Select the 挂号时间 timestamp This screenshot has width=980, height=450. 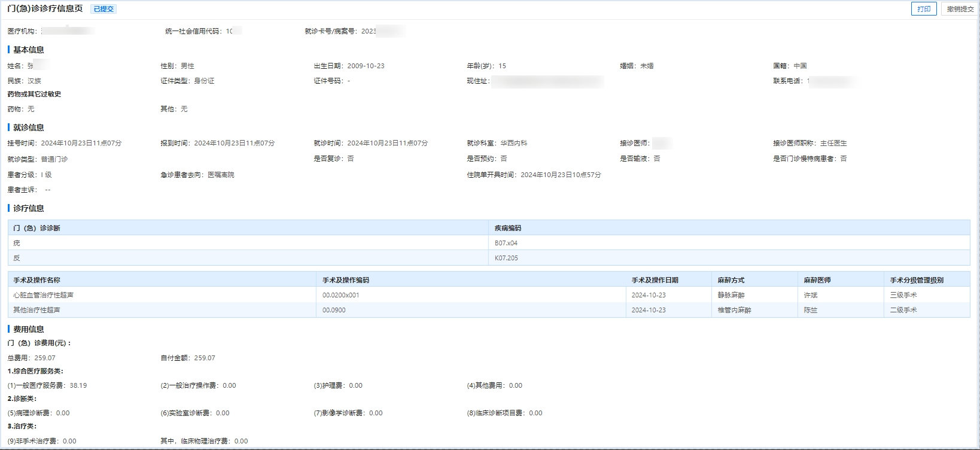tap(81, 143)
